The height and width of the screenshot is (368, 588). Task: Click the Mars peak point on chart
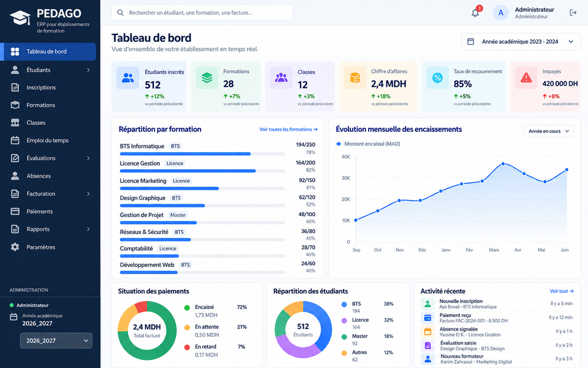coord(503,164)
